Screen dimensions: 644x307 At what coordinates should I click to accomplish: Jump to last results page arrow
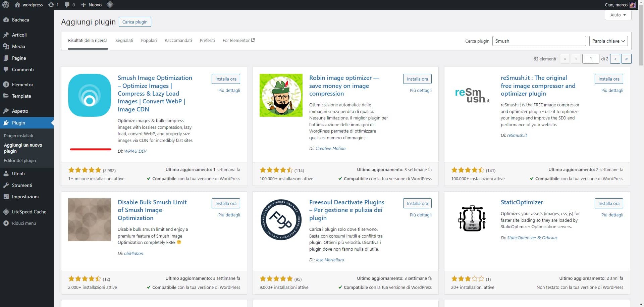click(626, 59)
